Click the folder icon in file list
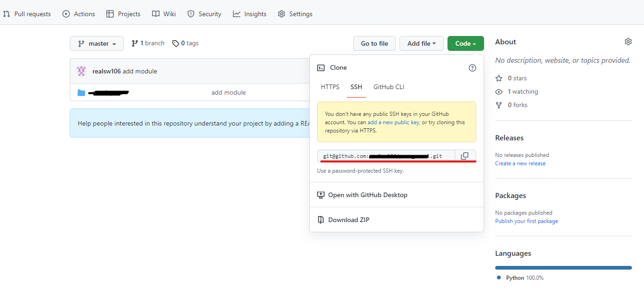The height and width of the screenshot is (295, 644). (x=81, y=93)
